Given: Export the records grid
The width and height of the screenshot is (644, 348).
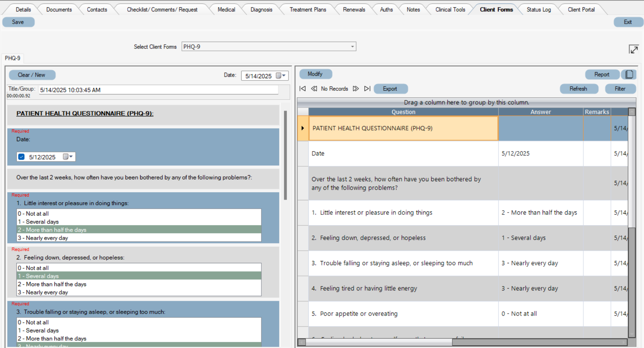Looking at the screenshot, I should point(391,89).
